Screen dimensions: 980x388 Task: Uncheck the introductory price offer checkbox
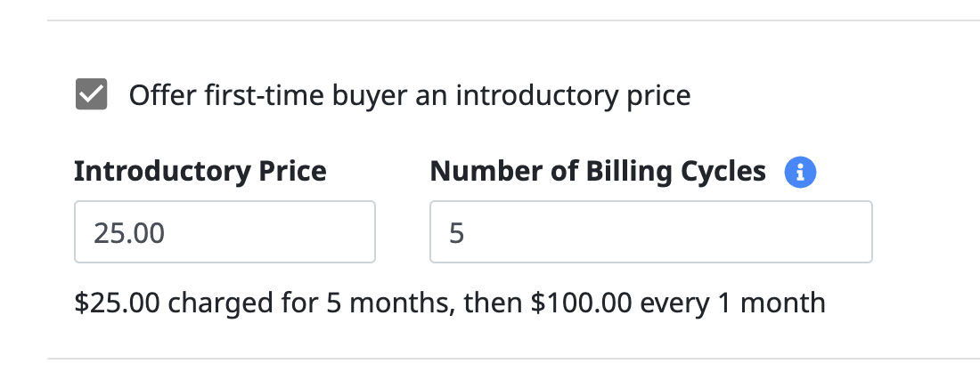pos(91,94)
